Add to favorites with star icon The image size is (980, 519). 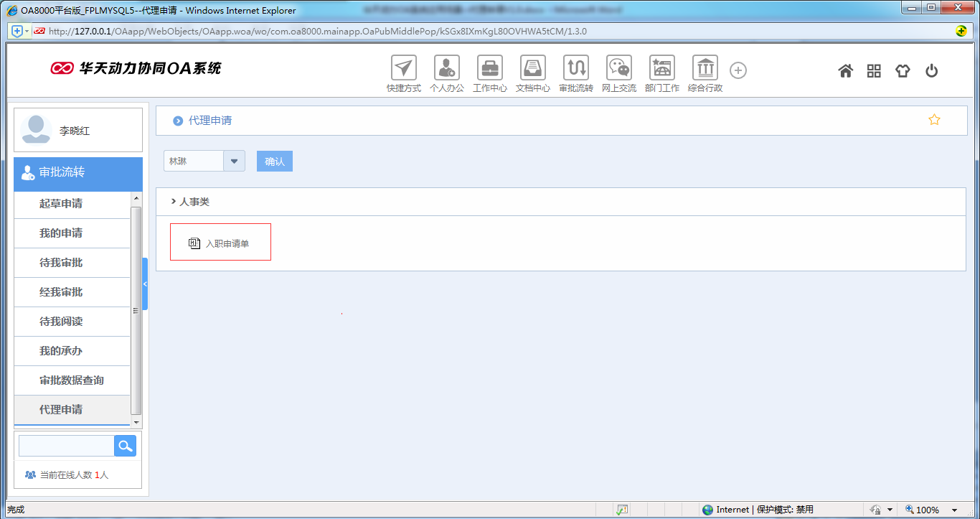(934, 120)
